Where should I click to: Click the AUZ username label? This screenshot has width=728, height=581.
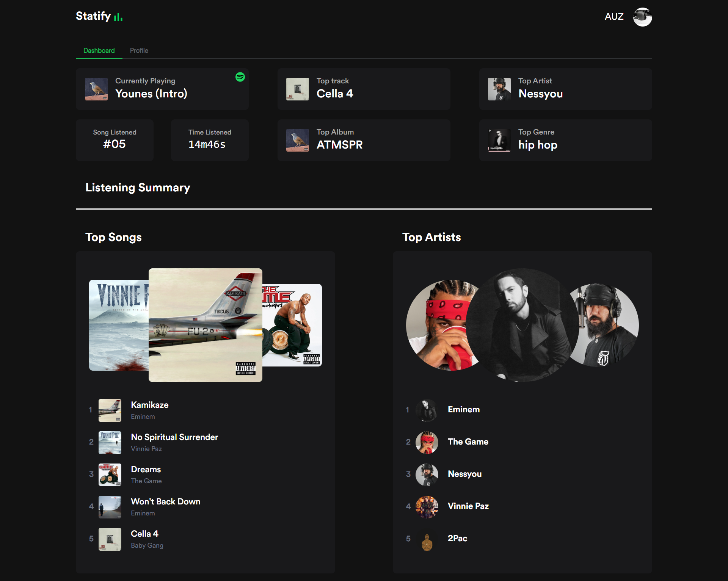click(614, 17)
